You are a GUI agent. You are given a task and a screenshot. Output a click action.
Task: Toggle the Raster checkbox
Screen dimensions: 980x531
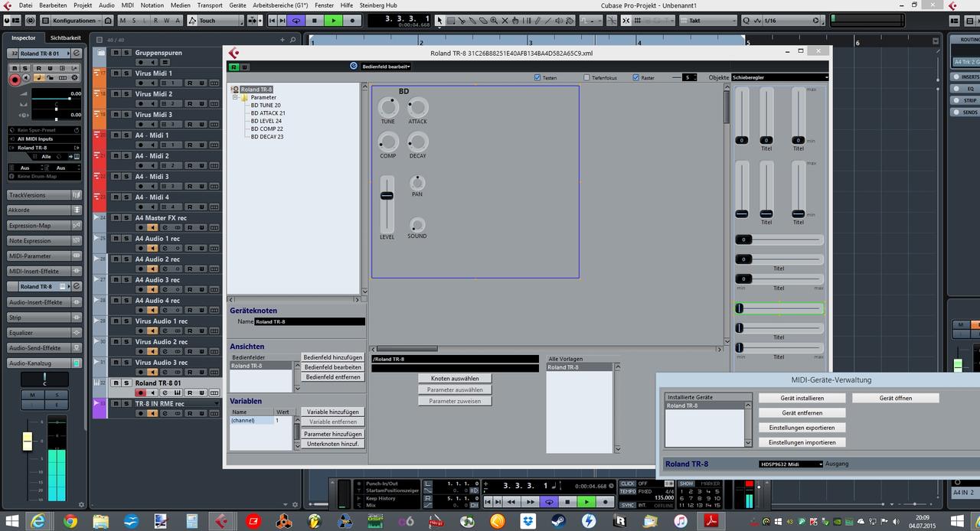(x=635, y=77)
